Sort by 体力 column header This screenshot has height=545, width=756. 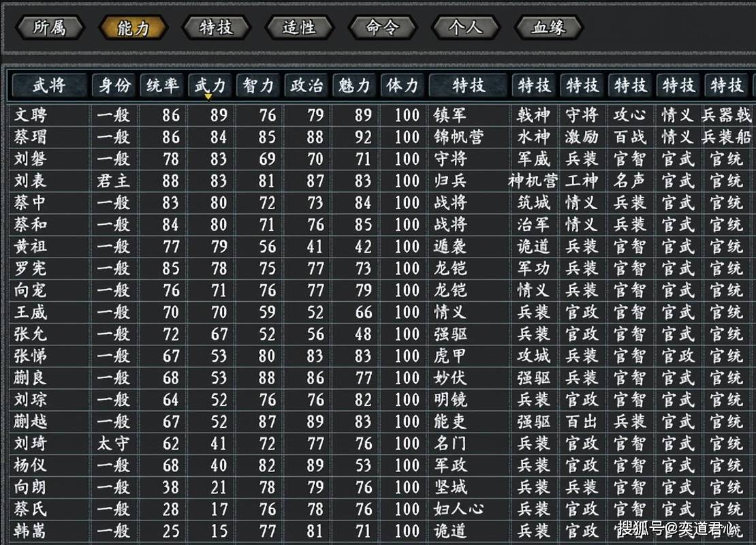pos(402,86)
